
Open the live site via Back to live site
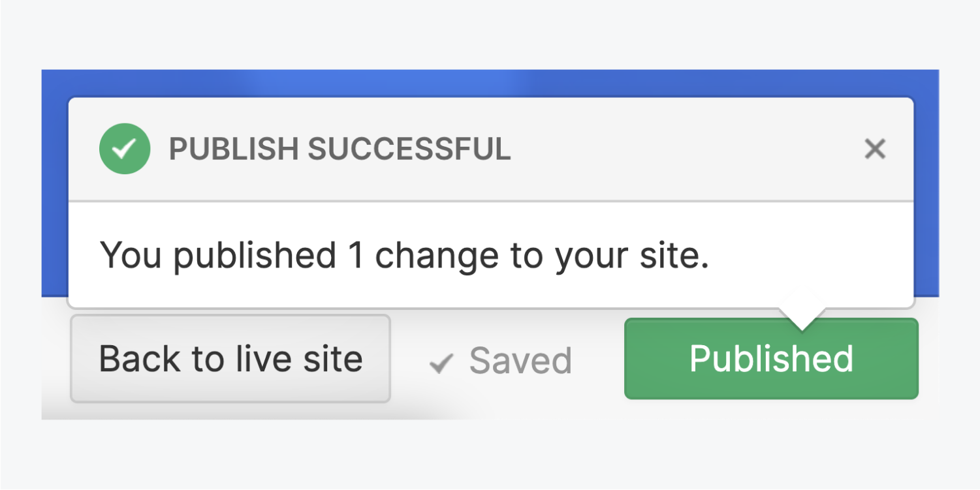[231, 358]
